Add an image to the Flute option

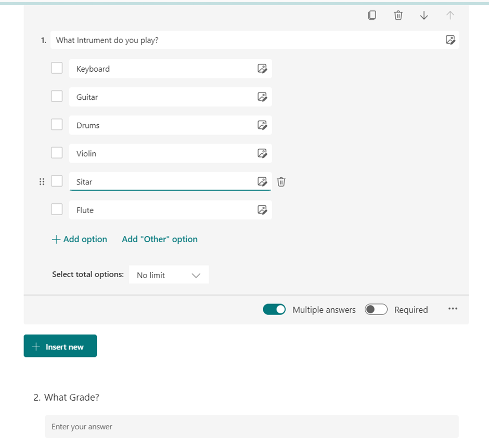coord(263,209)
